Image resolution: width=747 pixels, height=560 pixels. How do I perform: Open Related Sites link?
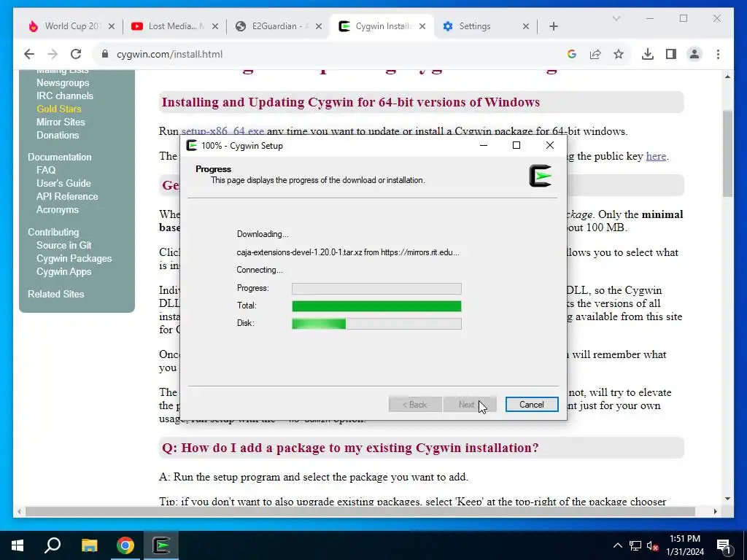(x=55, y=295)
